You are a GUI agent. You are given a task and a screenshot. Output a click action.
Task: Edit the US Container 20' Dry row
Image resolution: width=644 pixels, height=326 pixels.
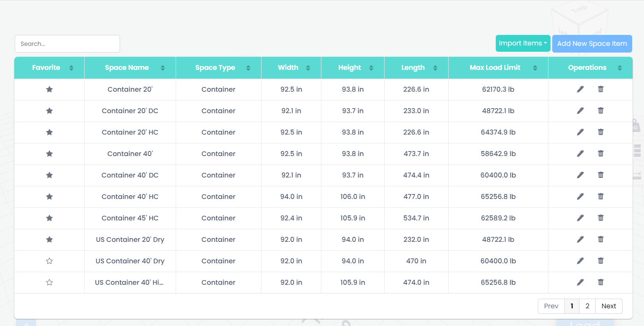click(x=580, y=239)
